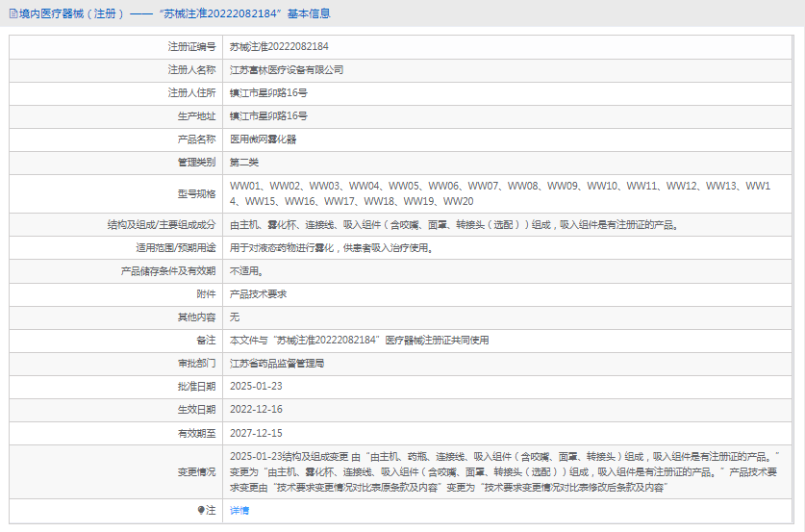805x532 pixels.
Task: Click the 注册证编号 row label
Action: click(x=192, y=47)
